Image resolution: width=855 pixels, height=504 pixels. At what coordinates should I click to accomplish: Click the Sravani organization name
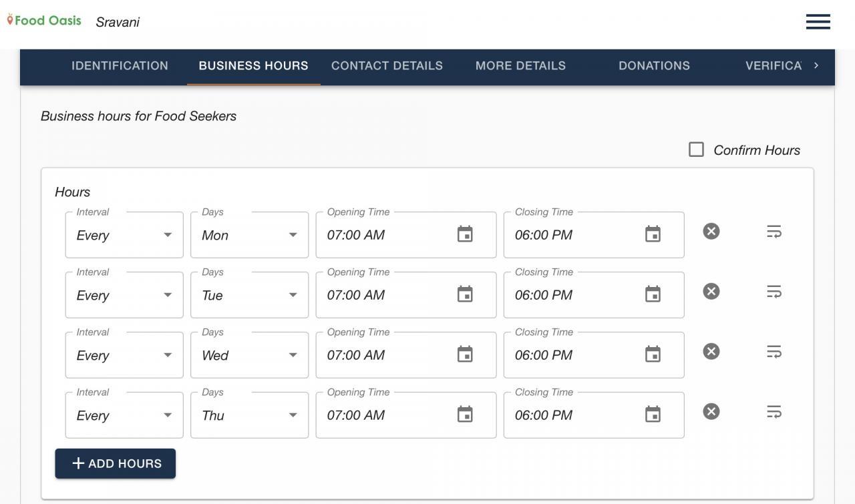tap(118, 22)
